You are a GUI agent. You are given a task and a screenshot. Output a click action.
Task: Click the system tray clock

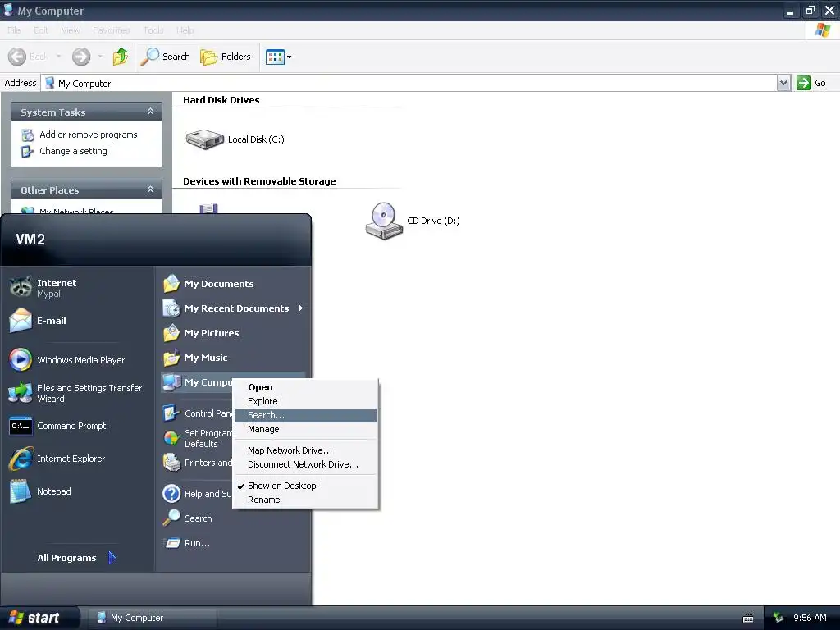point(810,618)
